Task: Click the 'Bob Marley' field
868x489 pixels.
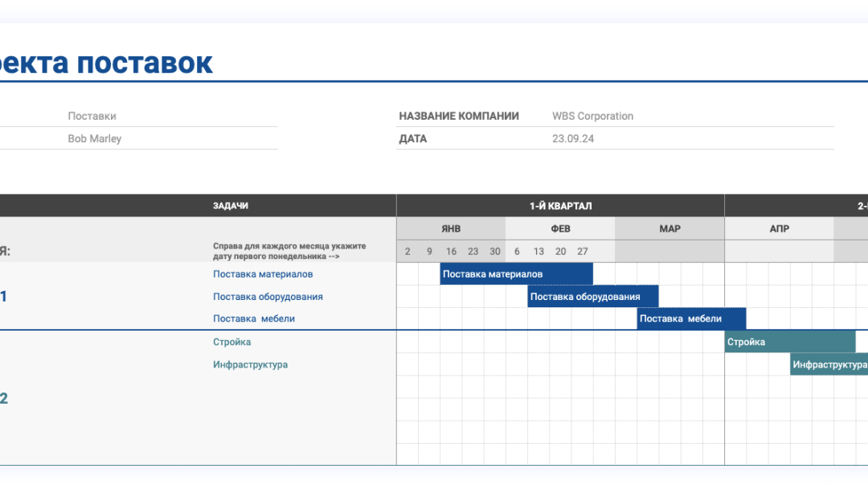Action: (x=95, y=138)
